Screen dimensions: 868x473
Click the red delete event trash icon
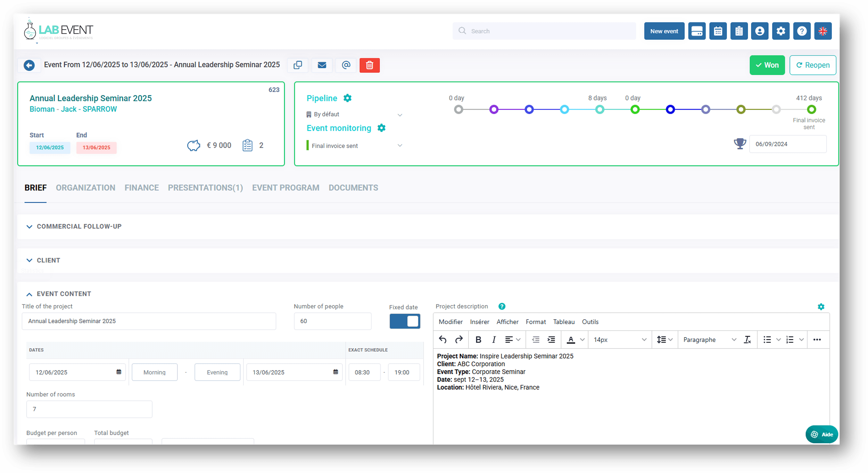[369, 65]
